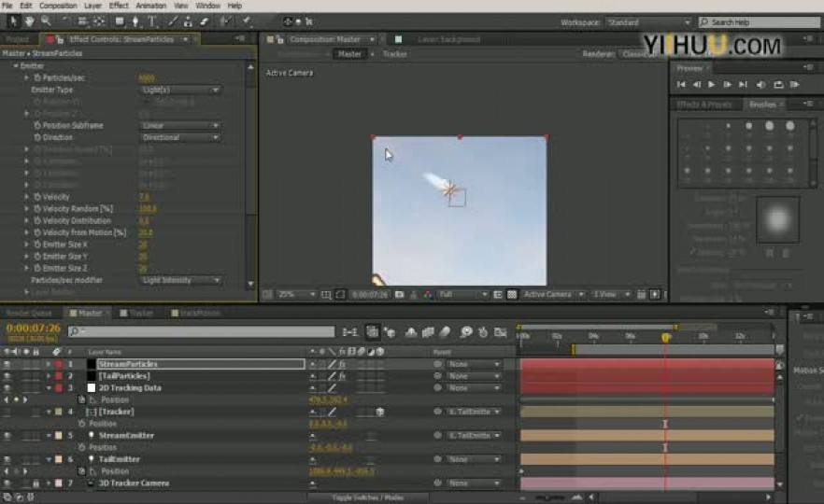
Task: Click the Take Snapshot camera icon
Action: coord(400,295)
